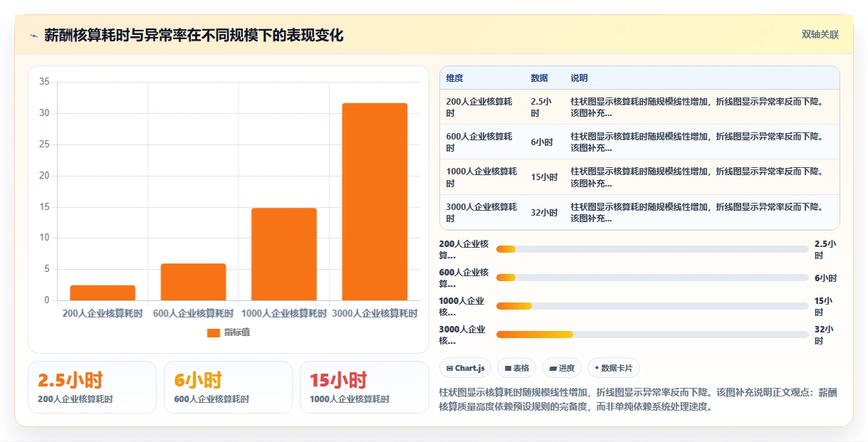
Task: Open the 2.5小时 data card
Action: point(92,387)
